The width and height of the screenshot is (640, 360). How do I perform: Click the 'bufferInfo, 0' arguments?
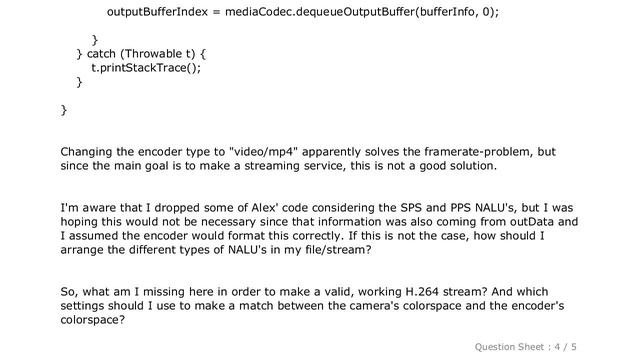click(x=454, y=12)
